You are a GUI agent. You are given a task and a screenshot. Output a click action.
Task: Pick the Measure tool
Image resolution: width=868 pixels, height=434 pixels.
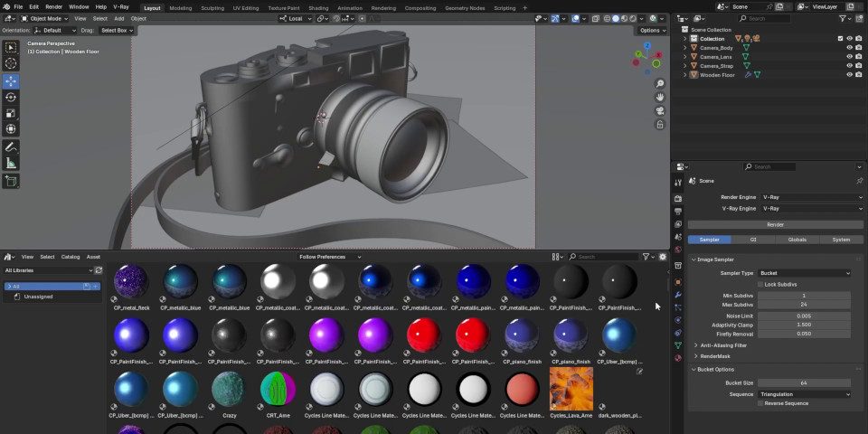pos(11,164)
